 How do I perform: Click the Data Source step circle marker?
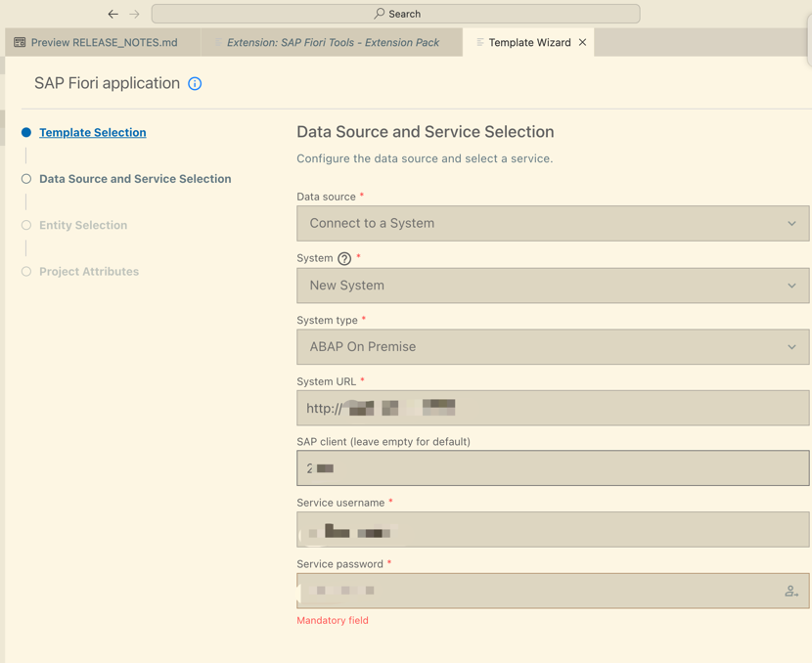pyautogui.click(x=26, y=179)
